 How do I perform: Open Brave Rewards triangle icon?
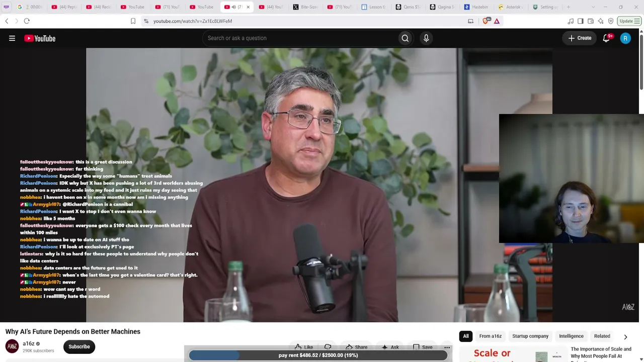tap(497, 21)
